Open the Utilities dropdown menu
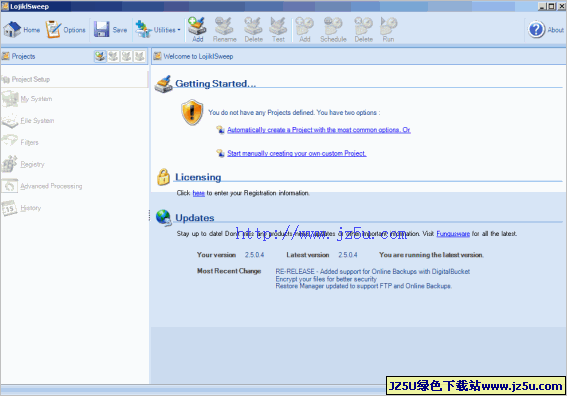 click(x=158, y=29)
